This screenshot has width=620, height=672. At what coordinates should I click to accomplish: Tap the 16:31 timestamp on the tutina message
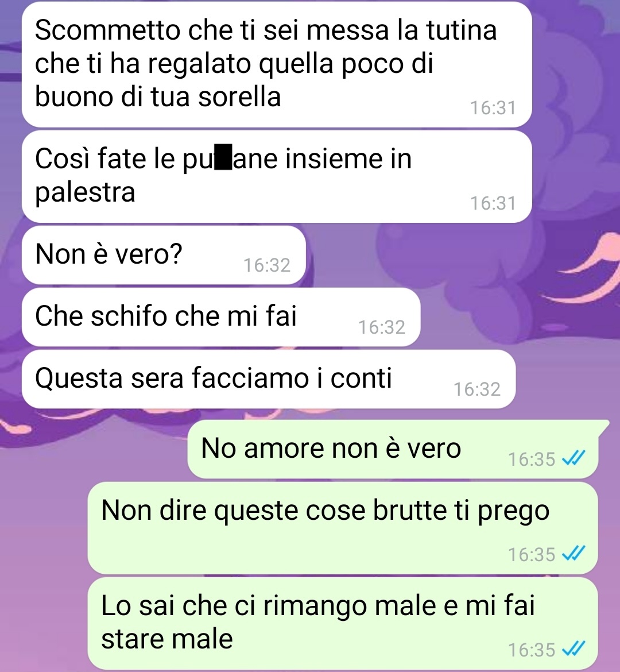click(493, 108)
